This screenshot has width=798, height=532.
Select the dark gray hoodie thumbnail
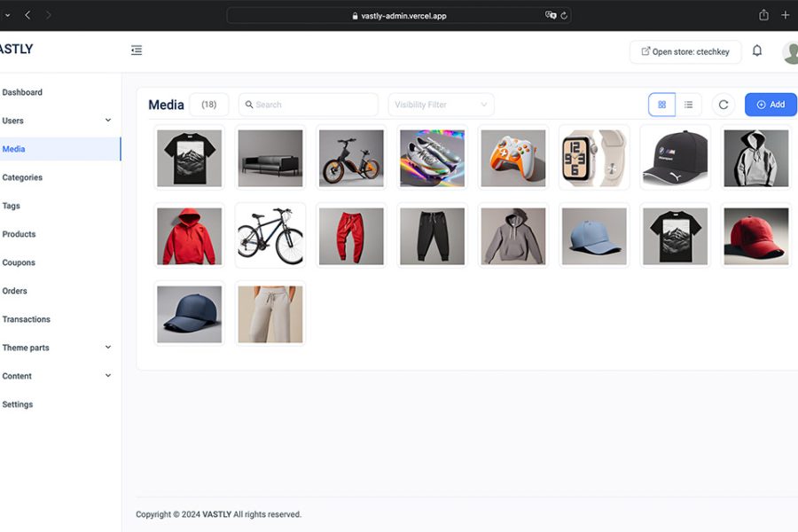click(x=513, y=236)
